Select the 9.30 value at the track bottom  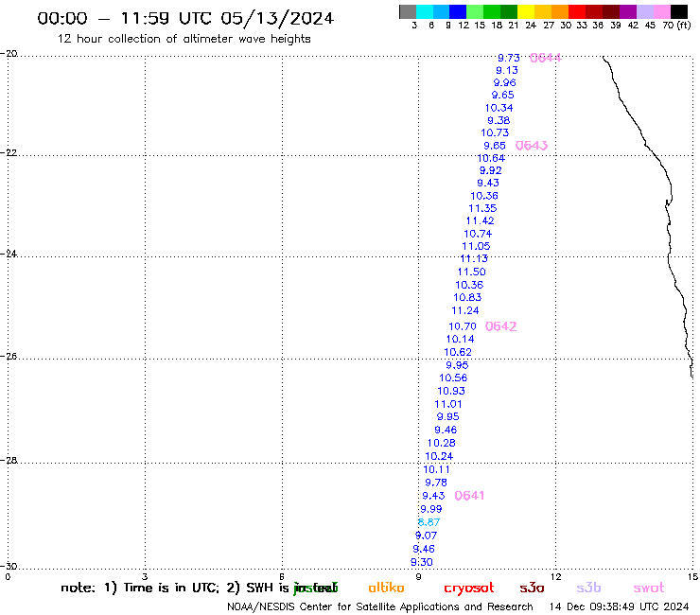tap(422, 563)
